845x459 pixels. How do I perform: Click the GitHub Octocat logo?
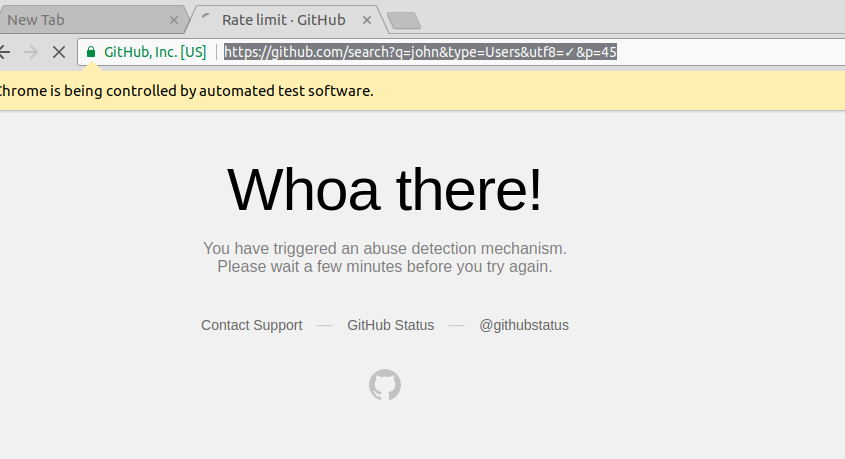tap(385, 385)
